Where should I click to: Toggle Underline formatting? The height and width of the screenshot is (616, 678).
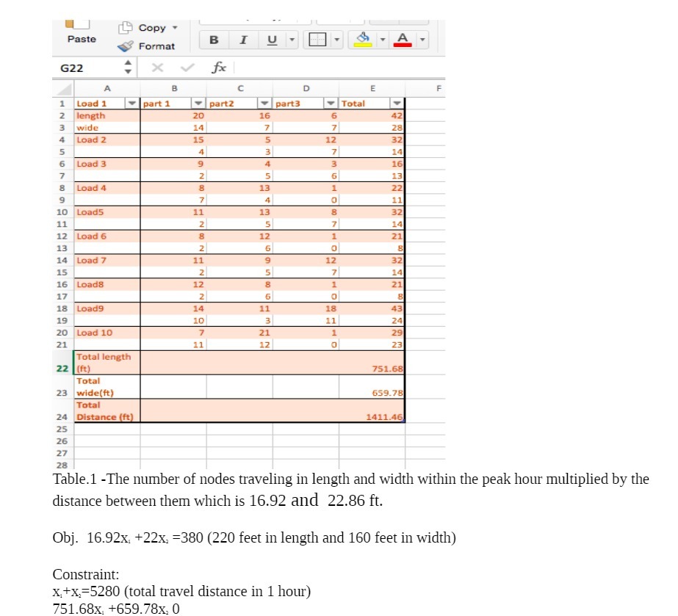272,40
